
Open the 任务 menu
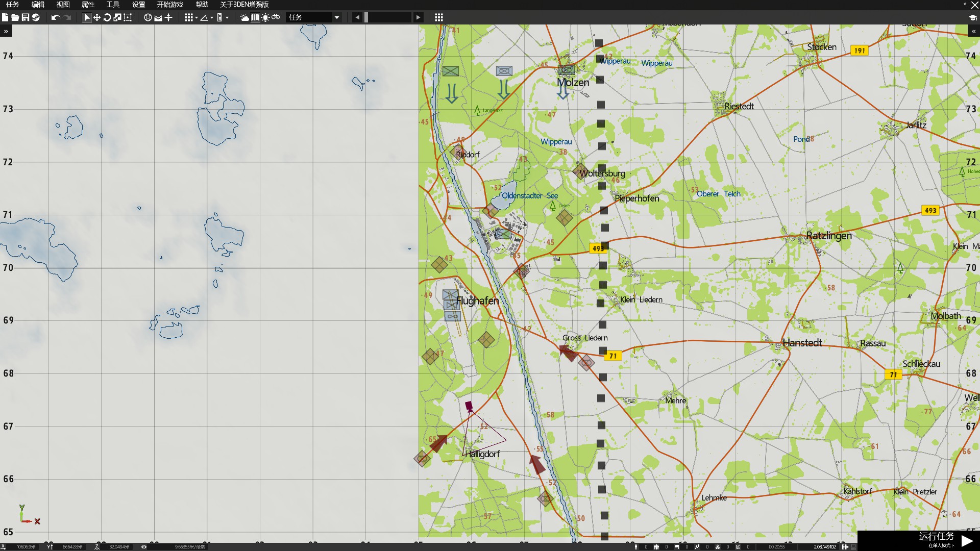(13, 5)
